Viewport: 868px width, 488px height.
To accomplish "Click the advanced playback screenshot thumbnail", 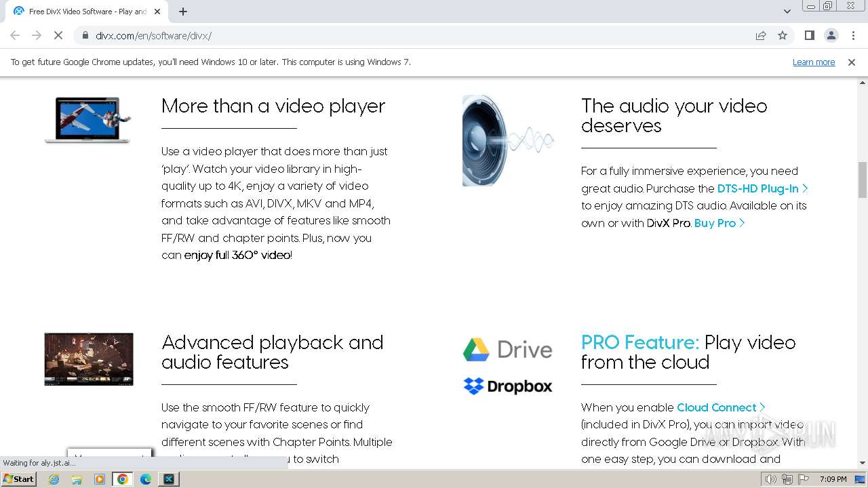I will [x=89, y=359].
